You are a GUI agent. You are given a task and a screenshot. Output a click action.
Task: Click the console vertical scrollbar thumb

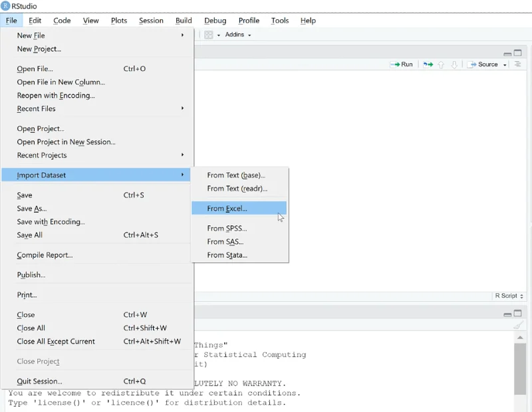(520, 369)
